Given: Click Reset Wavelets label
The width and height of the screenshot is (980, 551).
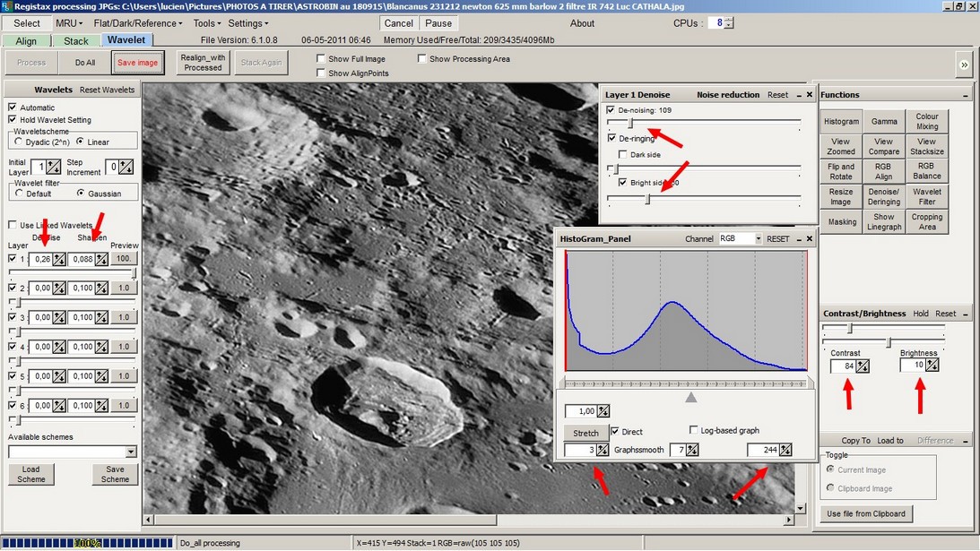Looking at the screenshot, I should click(107, 90).
